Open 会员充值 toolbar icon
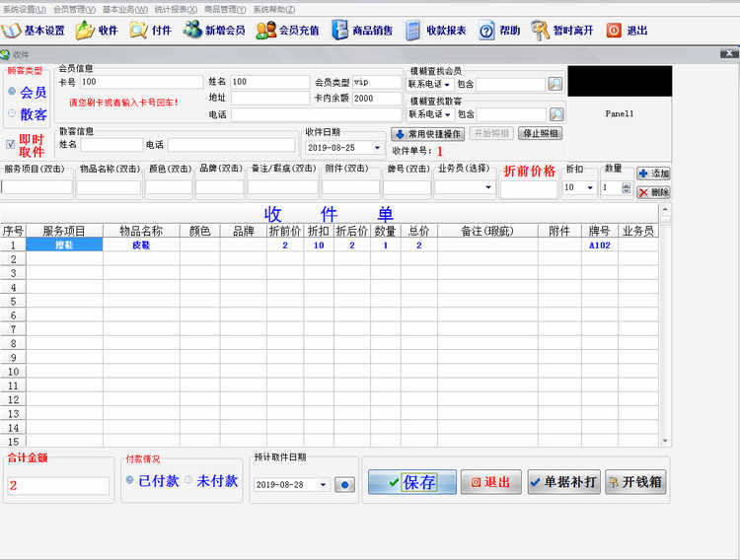Viewport: 740px width, 560px height. point(287,31)
